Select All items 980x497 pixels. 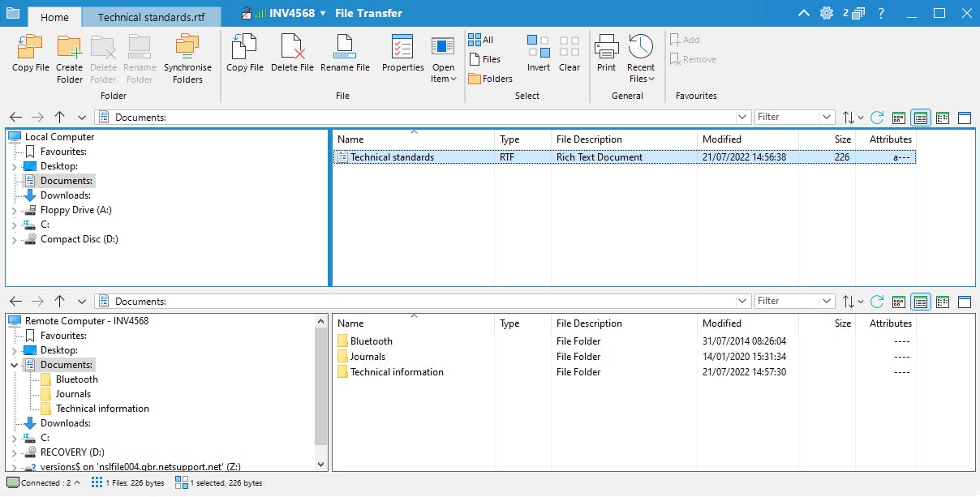tap(481, 40)
